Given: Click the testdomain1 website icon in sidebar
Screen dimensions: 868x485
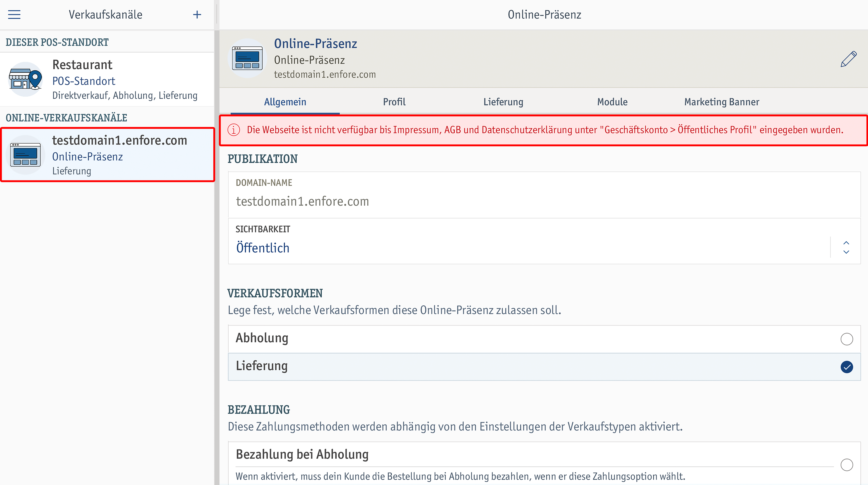Looking at the screenshot, I should pos(26,155).
